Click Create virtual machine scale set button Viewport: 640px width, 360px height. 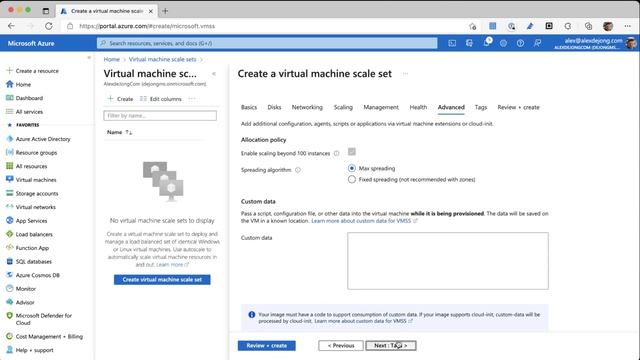[x=162, y=280]
